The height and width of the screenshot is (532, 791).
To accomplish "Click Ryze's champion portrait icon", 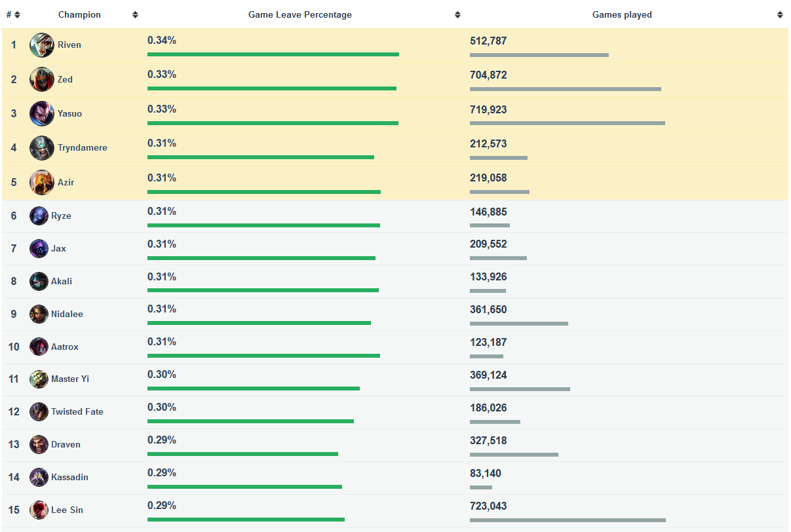I will tap(39, 216).
